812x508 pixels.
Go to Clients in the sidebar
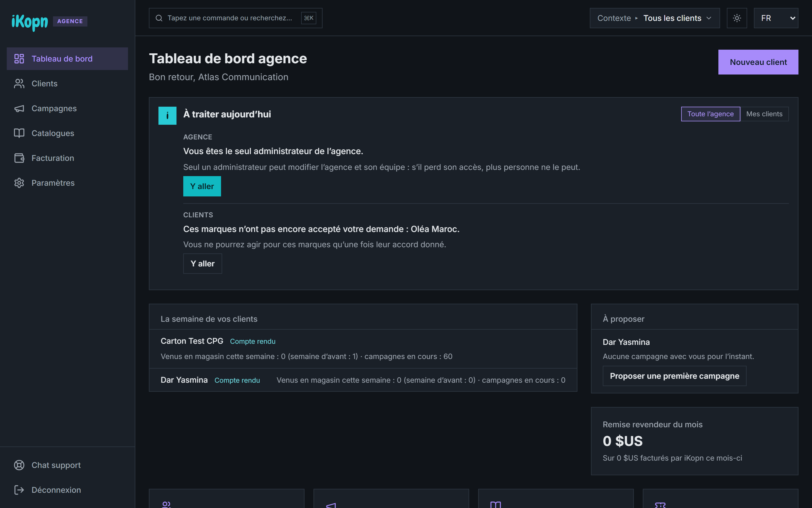tap(67, 84)
